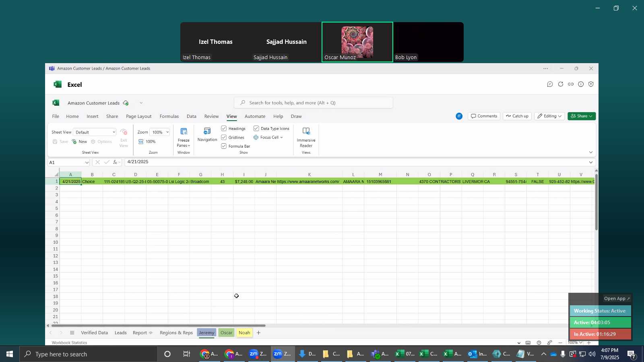This screenshot has height=362, width=644.
Task: Click the Catch up button
Action: pyautogui.click(x=517, y=116)
